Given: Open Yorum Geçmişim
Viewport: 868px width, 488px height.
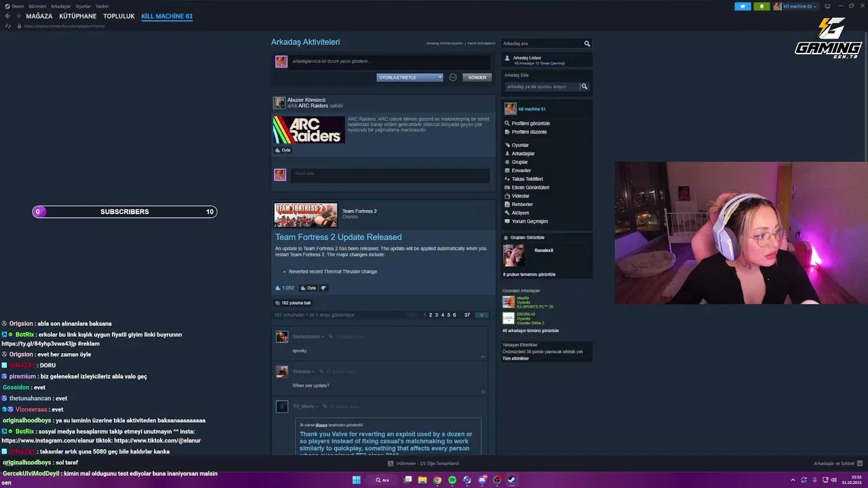Looking at the screenshot, I should coord(530,222).
